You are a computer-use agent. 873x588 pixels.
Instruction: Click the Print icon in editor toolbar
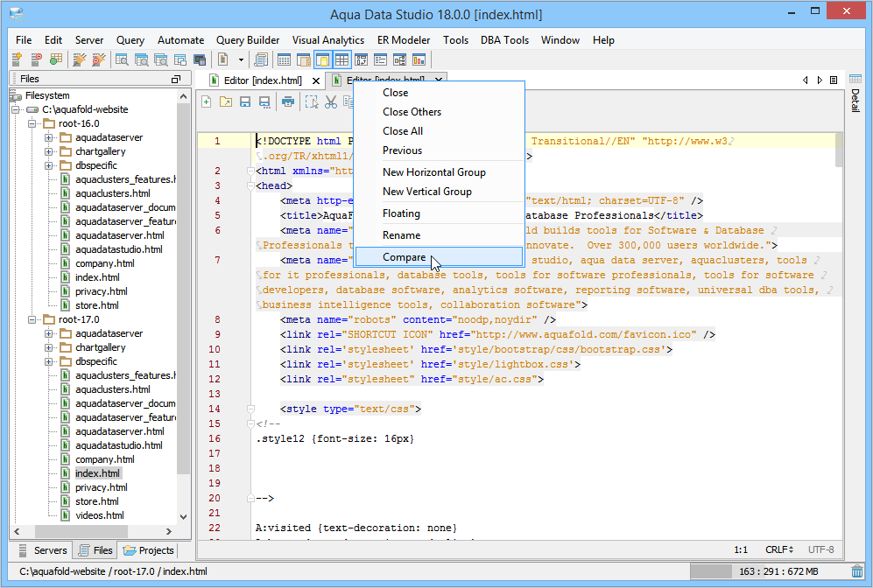click(288, 101)
